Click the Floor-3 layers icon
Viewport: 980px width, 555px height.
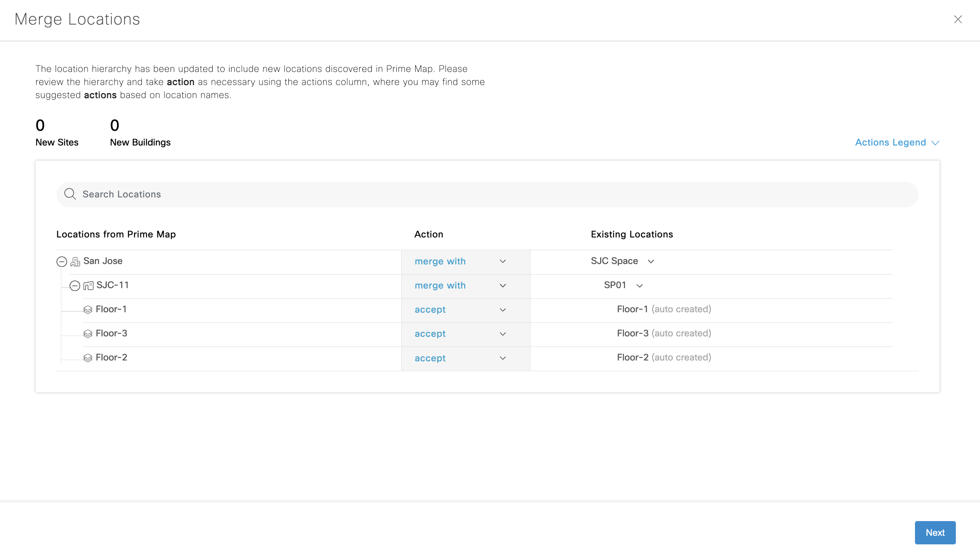(x=88, y=334)
